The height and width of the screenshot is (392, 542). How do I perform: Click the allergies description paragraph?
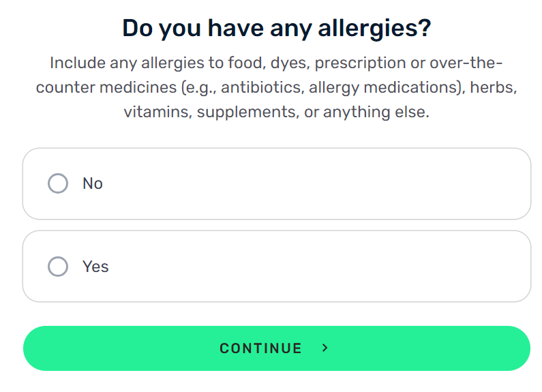[x=277, y=87]
